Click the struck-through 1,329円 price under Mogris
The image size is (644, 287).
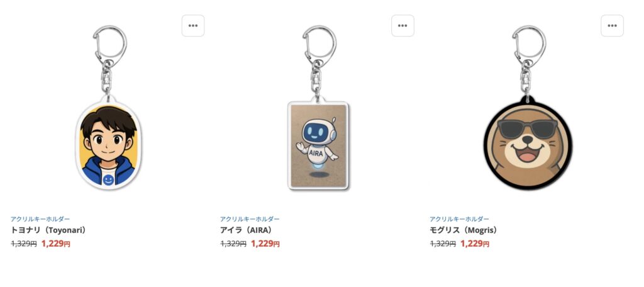pos(443,244)
